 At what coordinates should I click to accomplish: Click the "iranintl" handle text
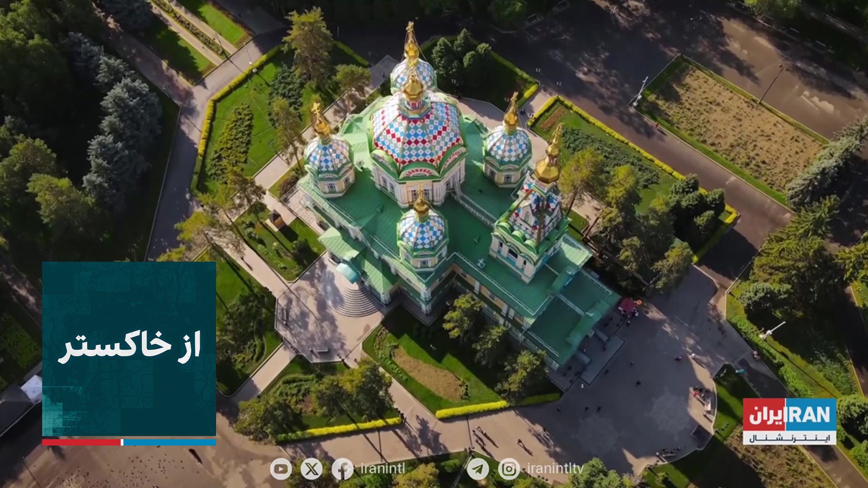382,469
